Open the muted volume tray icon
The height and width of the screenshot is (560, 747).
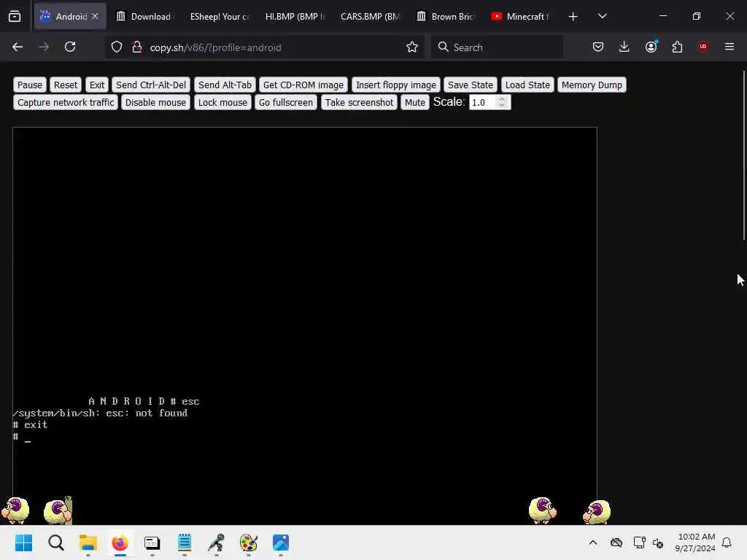point(658,542)
